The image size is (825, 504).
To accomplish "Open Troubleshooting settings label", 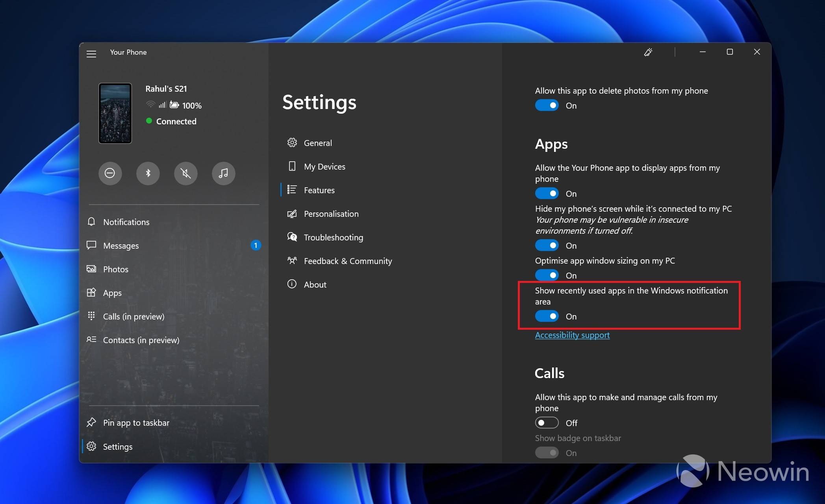I will pyautogui.click(x=334, y=237).
